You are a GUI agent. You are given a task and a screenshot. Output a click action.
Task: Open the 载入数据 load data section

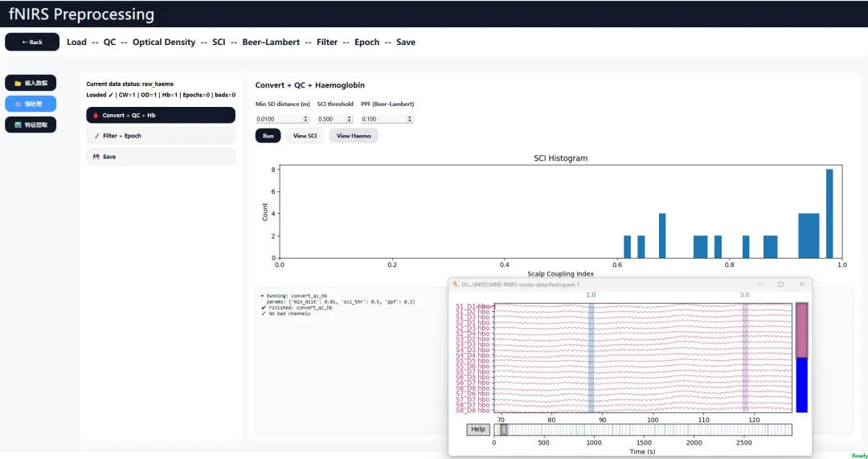31,83
